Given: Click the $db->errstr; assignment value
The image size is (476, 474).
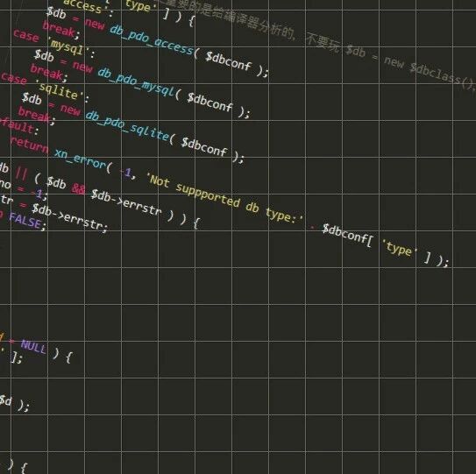Looking at the screenshot, I should coord(70,217).
